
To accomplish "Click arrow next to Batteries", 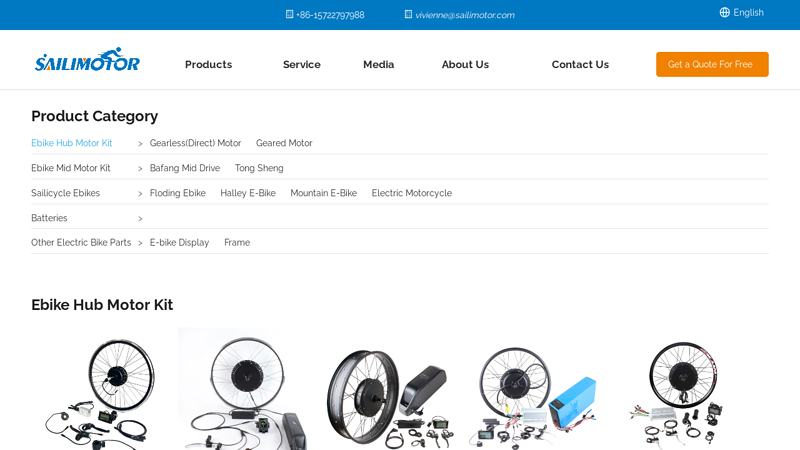I will [x=140, y=218].
